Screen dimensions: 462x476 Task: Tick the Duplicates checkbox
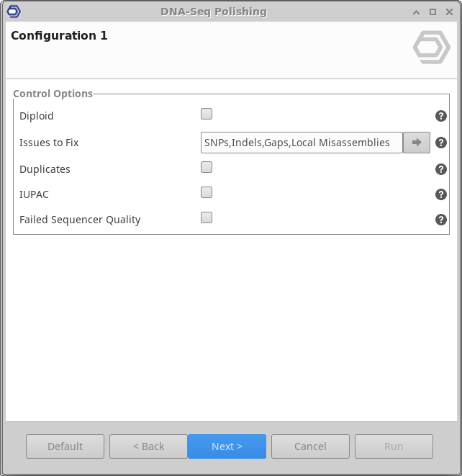pyautogui.click(x=207, y=167)
